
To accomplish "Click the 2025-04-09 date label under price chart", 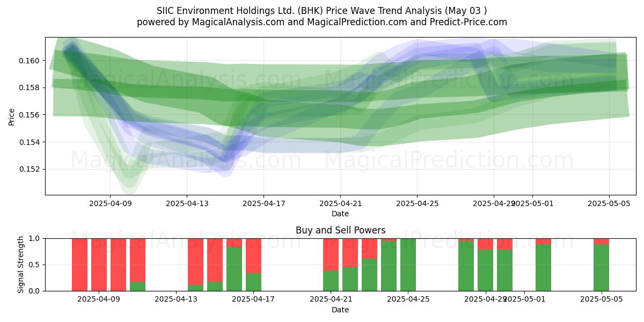I will [x=110, y=204].
